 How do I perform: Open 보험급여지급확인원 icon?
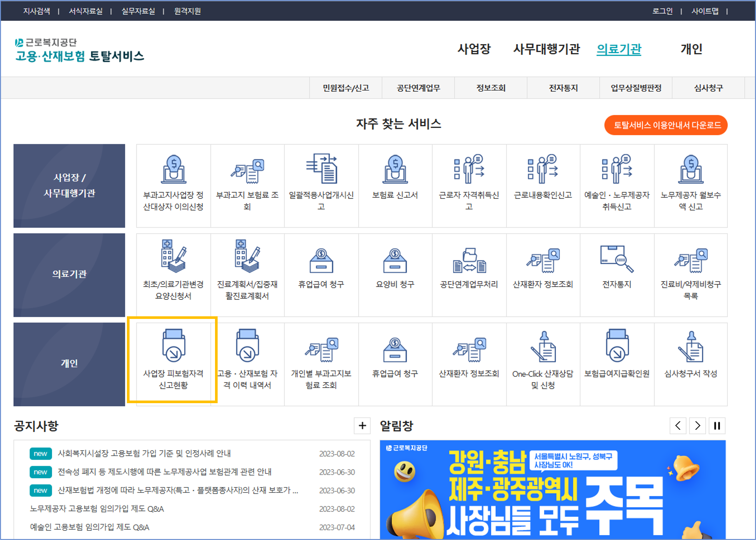[617, 346]
